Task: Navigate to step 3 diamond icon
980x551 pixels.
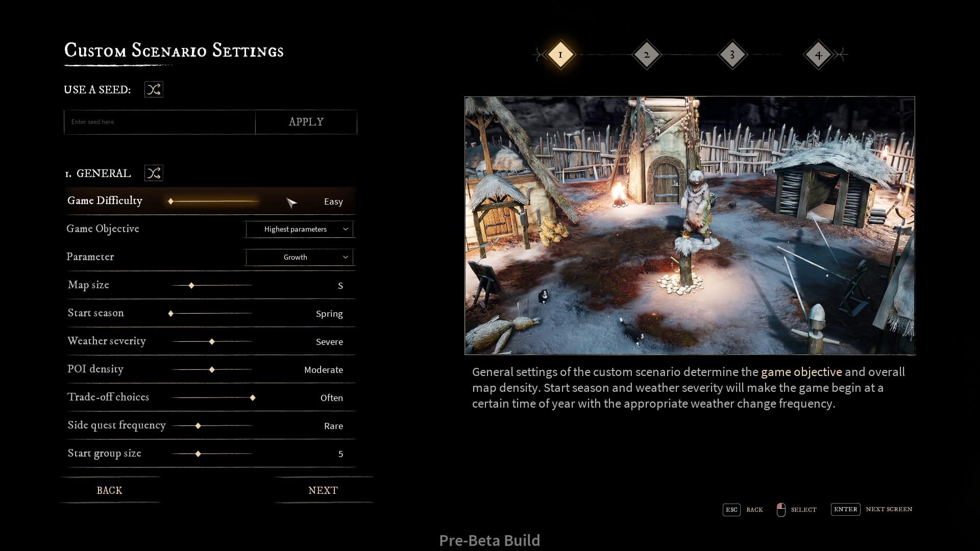Action: click(732, 55)
